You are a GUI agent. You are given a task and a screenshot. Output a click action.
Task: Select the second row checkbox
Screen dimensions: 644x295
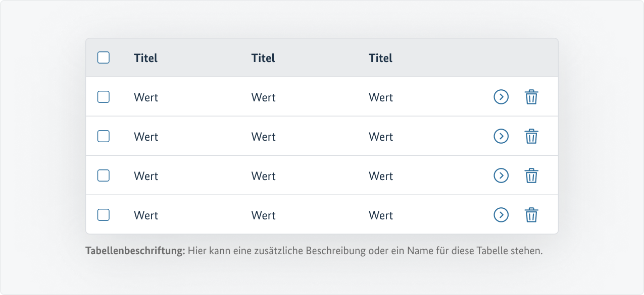coord(104,136)
